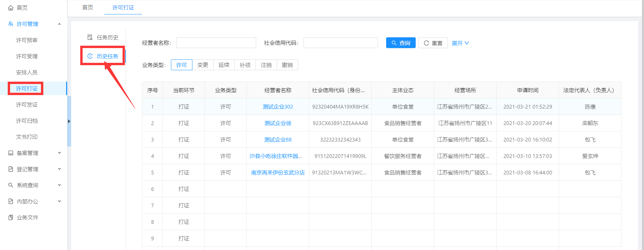Click the sidebar collapse arrow handle

[69, 121]
